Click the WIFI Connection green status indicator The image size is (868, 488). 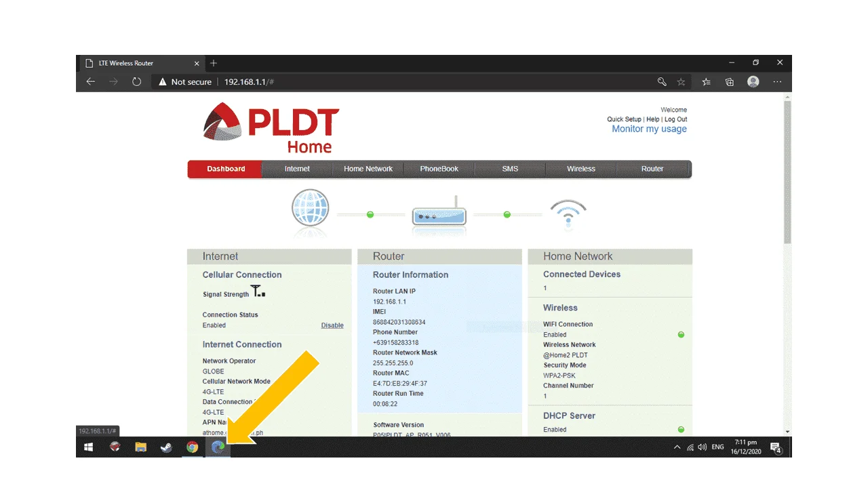(x=681, y=335)
